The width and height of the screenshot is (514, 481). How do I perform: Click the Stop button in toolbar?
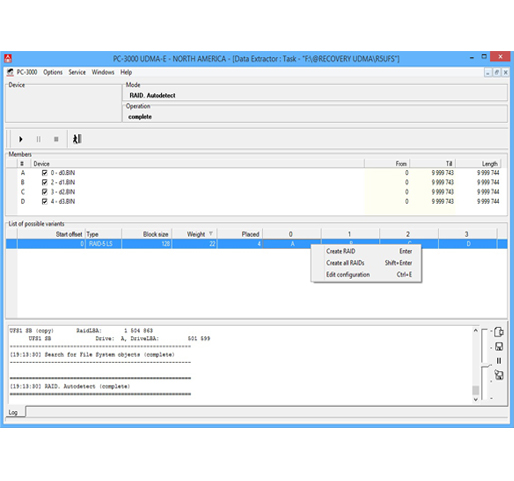[56, 139]
